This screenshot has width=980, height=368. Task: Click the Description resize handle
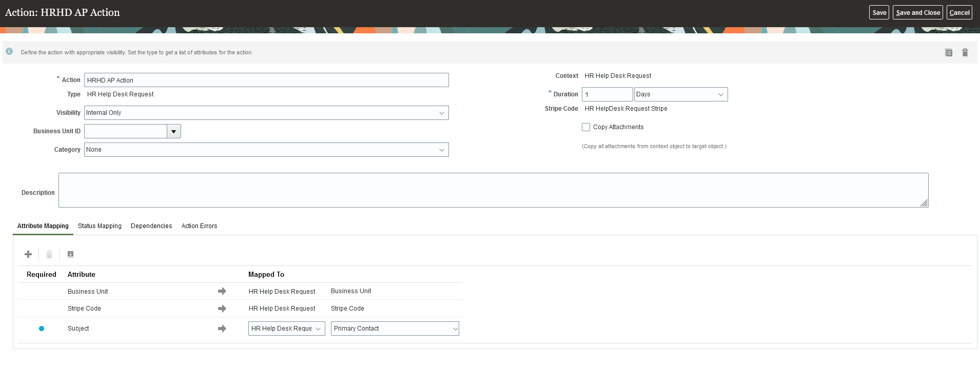pyautogui.click(x=924, y=203)
